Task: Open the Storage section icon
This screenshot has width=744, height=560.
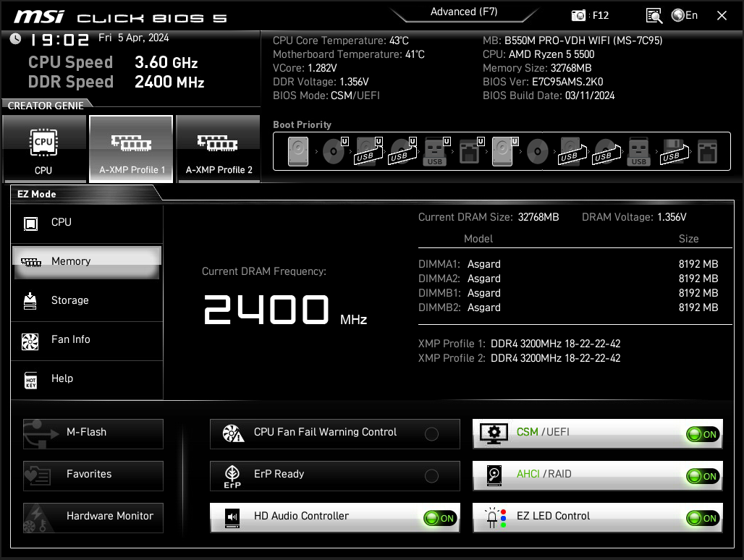Action: 30,301
